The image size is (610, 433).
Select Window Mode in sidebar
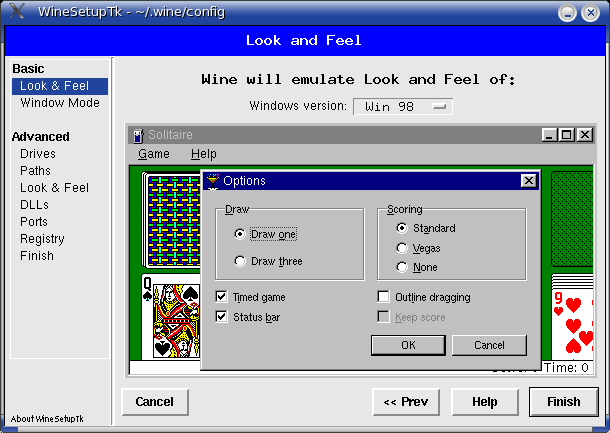60,103
